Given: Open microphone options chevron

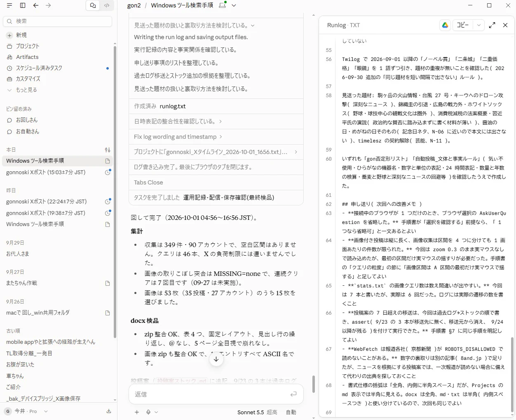Looking at the screenshot, I should coord(156,412).
